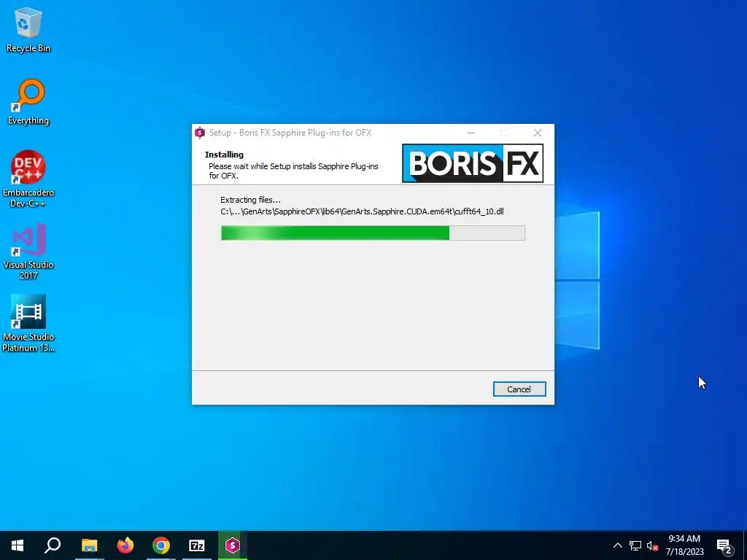
Task: Select the Everything search desktop shortcut
Action: tap(28, 102)
